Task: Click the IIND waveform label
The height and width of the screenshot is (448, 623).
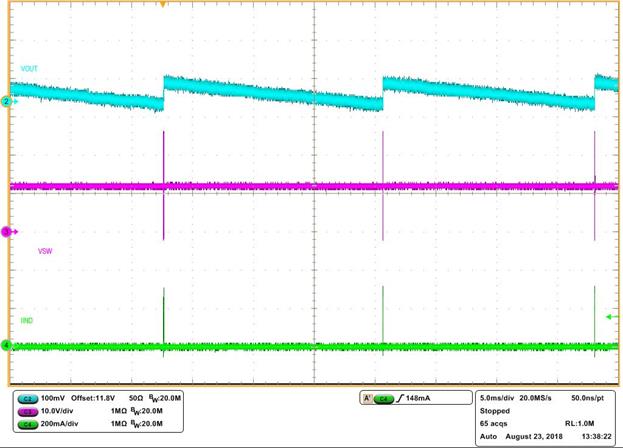Action: 29,320
